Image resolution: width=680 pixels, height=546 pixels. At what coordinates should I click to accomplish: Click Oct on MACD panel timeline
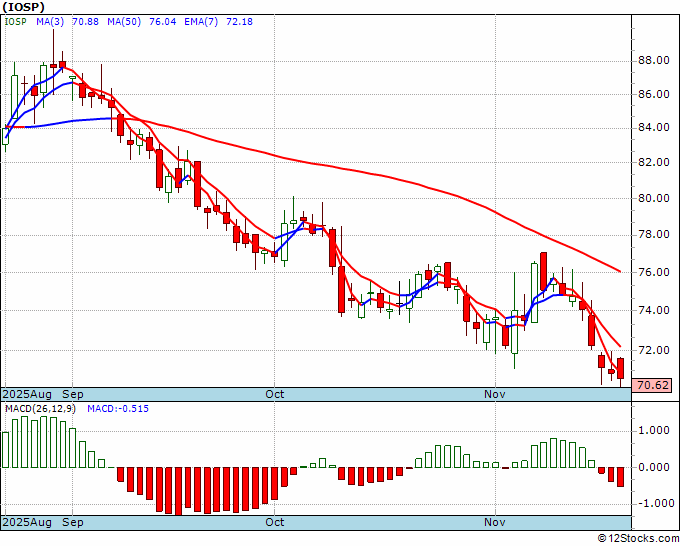[275, 522]
